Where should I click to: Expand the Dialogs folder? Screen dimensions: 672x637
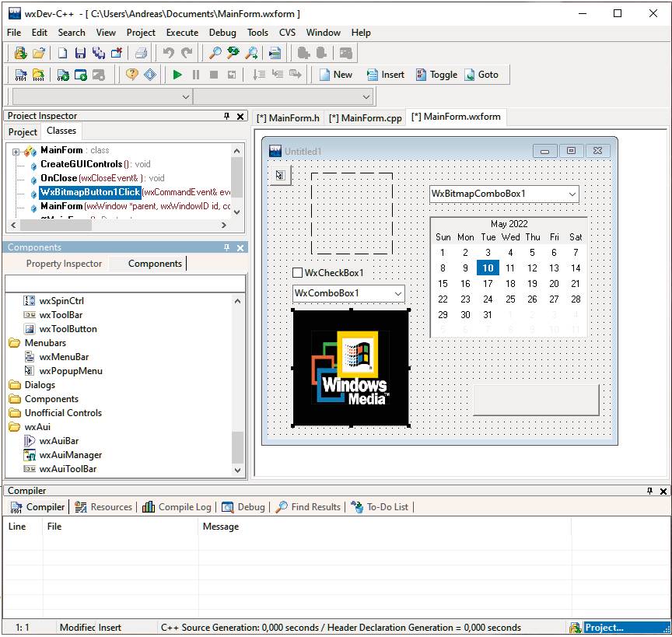[x=15, y=385]
